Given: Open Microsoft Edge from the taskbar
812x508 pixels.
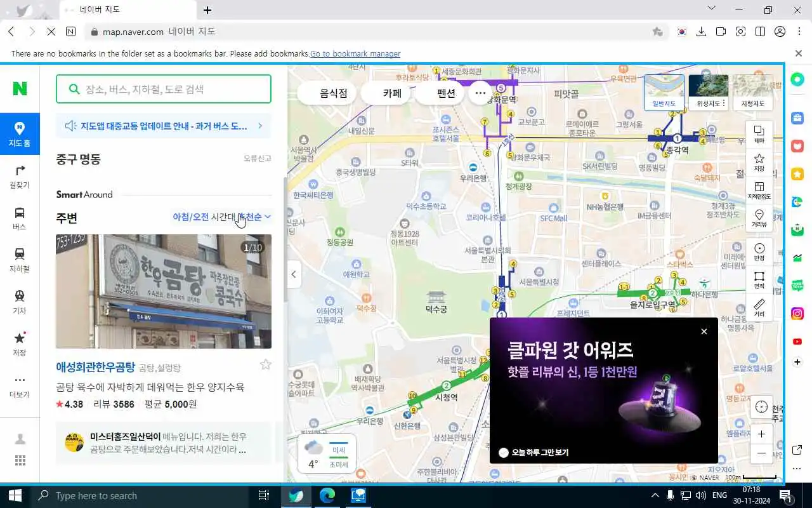Looking at the screenshot, I should [x=327, y=496].
